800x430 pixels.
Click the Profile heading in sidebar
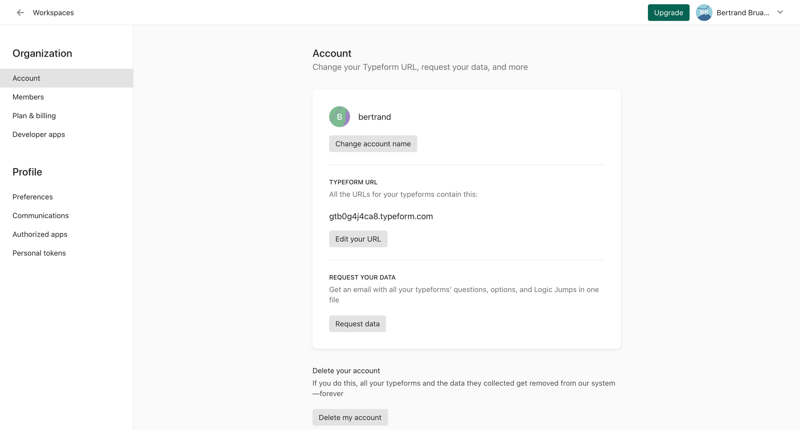(x=27, y=172)
